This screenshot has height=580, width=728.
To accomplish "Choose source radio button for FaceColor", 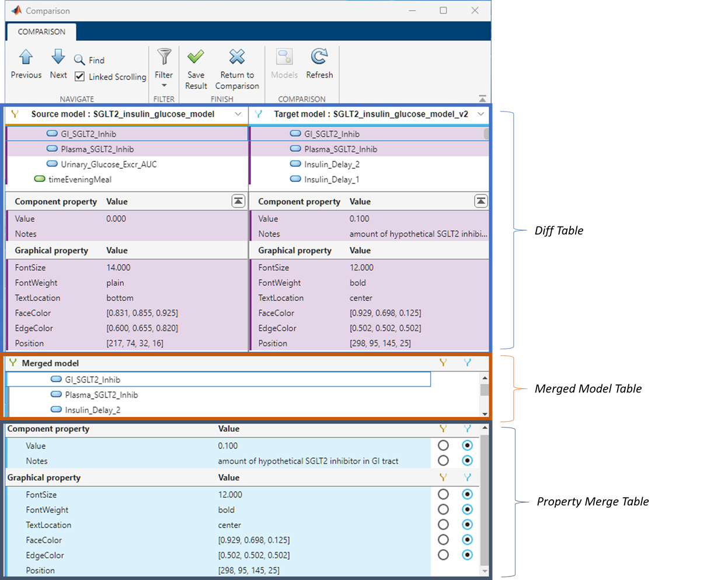I will (443, 540).
